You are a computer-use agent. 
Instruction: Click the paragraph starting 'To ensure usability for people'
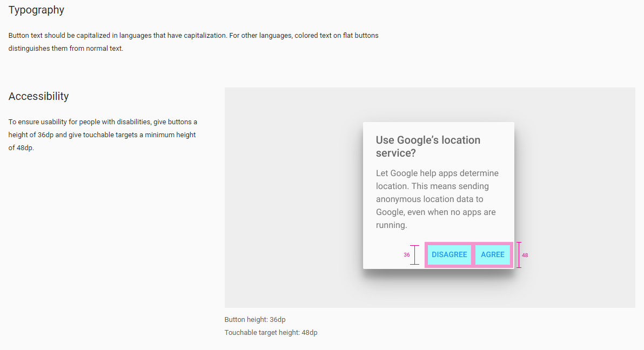click(x=103, y=134)
